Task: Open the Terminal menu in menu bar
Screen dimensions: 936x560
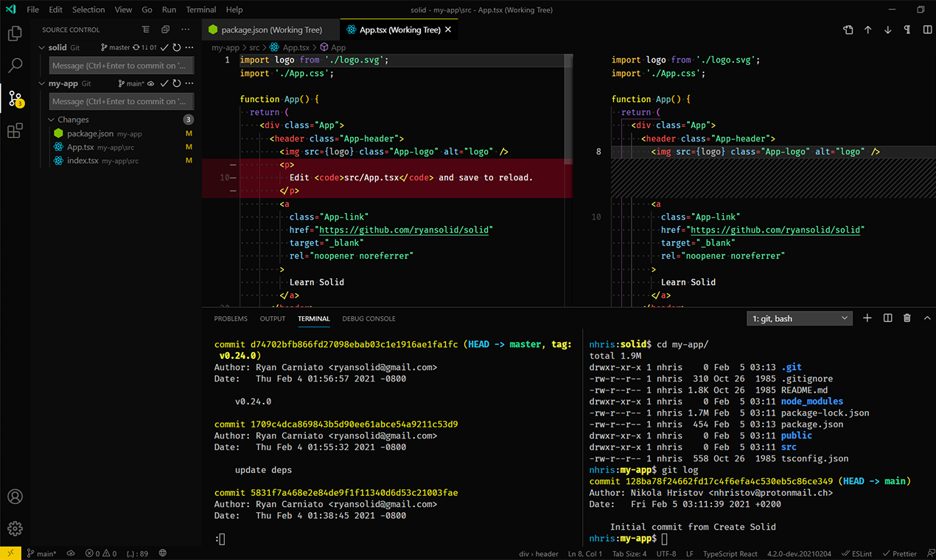Action: point(200,10)
